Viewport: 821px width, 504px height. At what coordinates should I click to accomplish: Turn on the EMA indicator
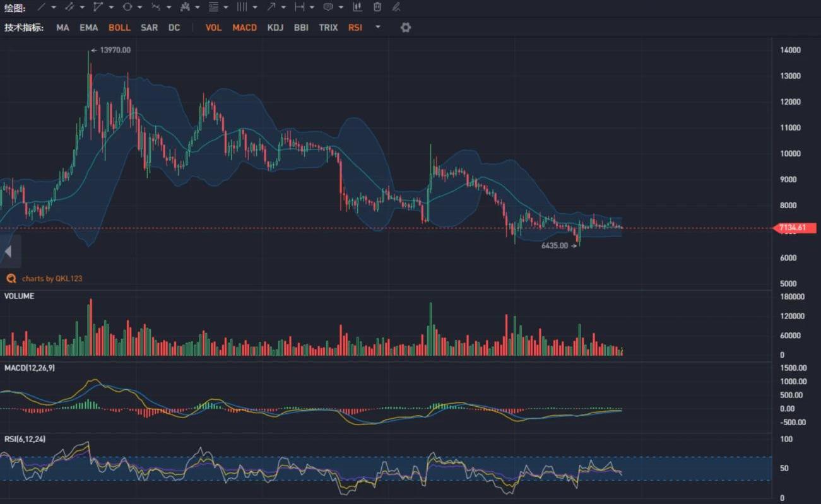point(88,28)
